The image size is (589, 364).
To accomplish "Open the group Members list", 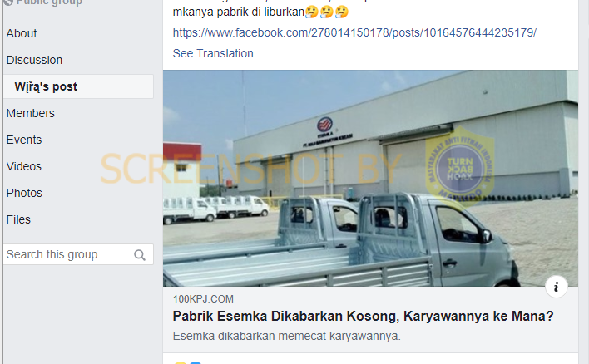I will tap(31, 113).
